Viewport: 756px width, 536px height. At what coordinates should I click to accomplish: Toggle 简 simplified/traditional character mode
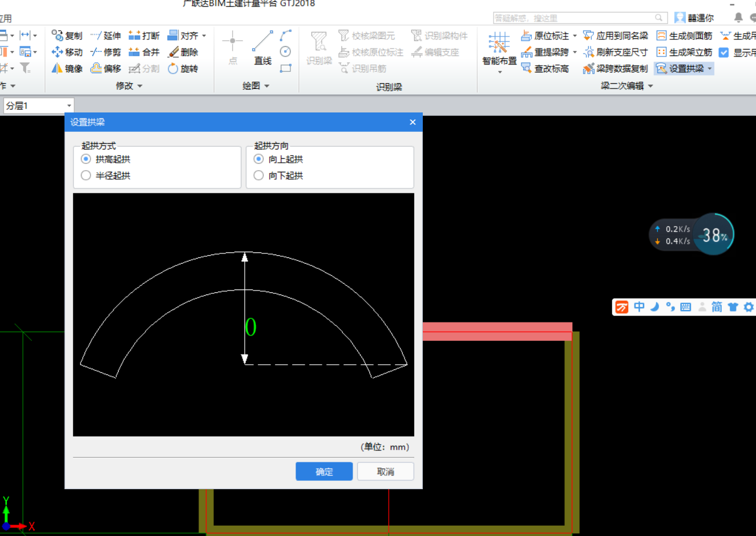(717, 307)
